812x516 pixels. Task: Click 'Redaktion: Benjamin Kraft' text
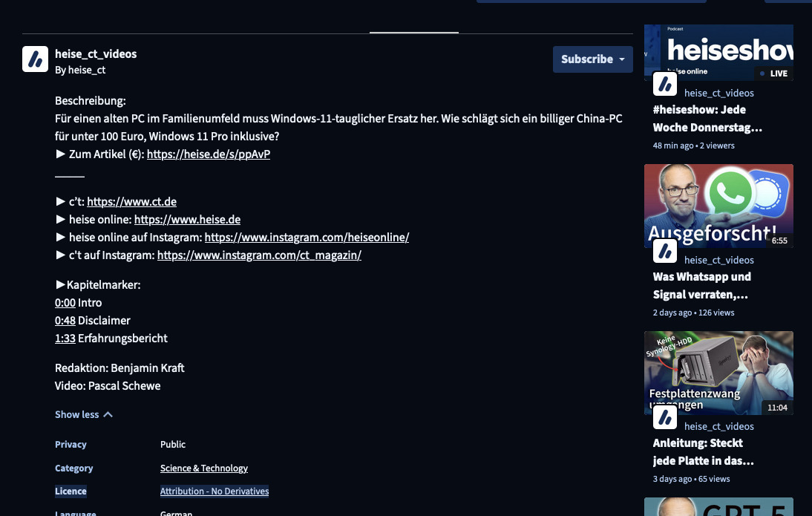119,368
